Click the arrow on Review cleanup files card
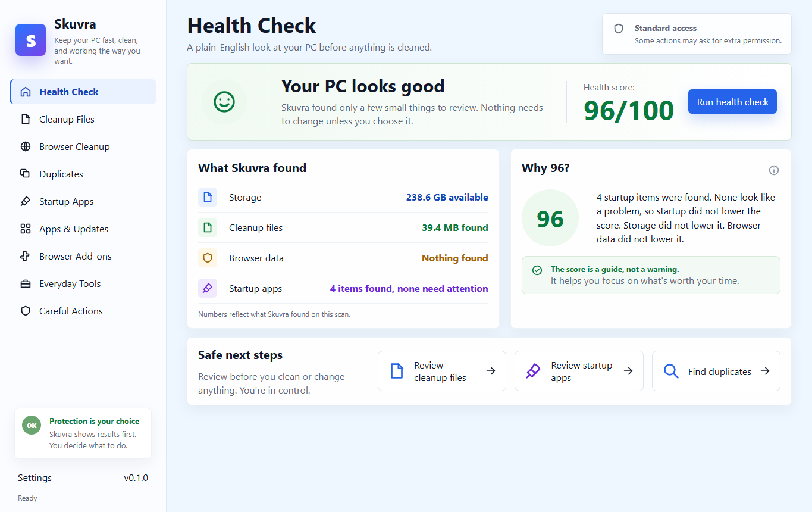 point(491,371)
